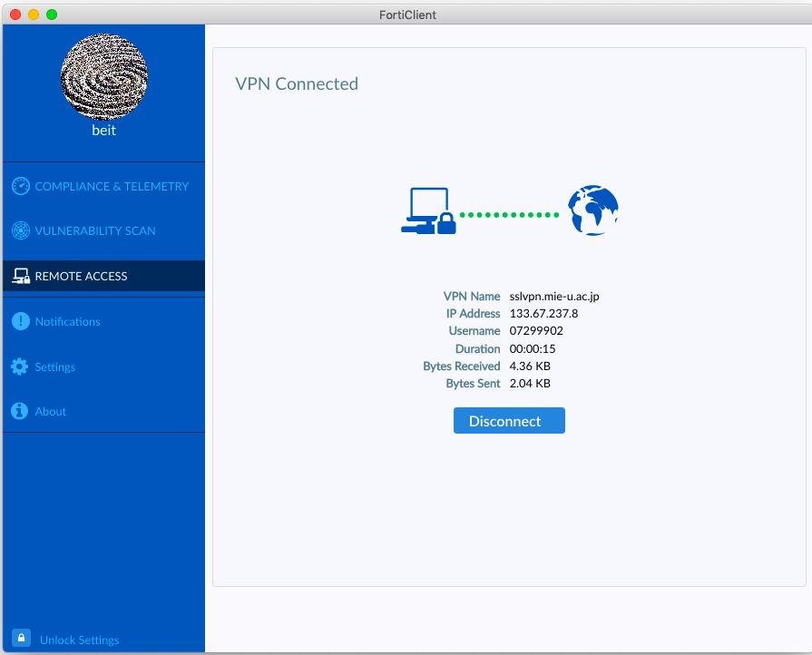The height and width of the screenshot is (655, 812).
Task: Click the IP Address label
Action: pos(474,313)
